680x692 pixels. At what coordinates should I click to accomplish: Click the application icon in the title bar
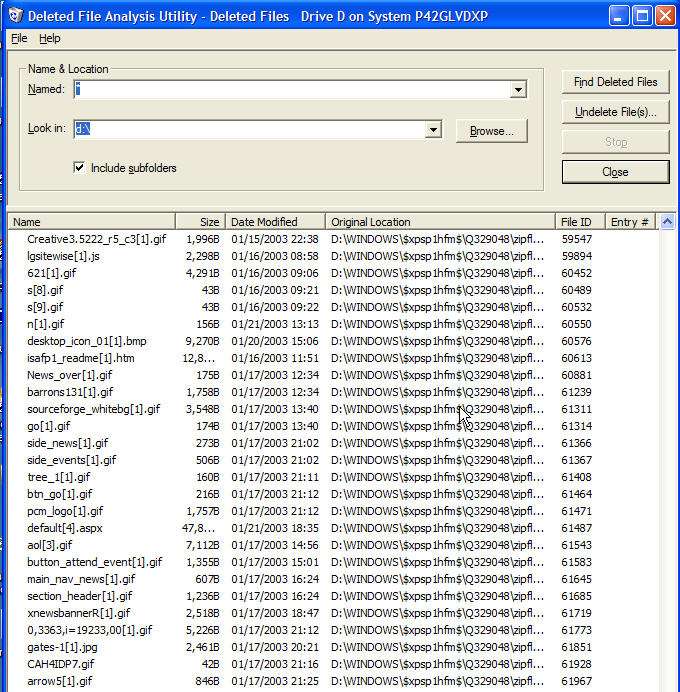15,16
